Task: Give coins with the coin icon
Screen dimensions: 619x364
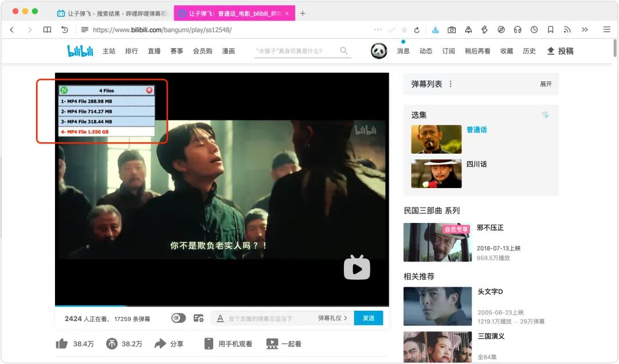Action: (x=112, y=344)
